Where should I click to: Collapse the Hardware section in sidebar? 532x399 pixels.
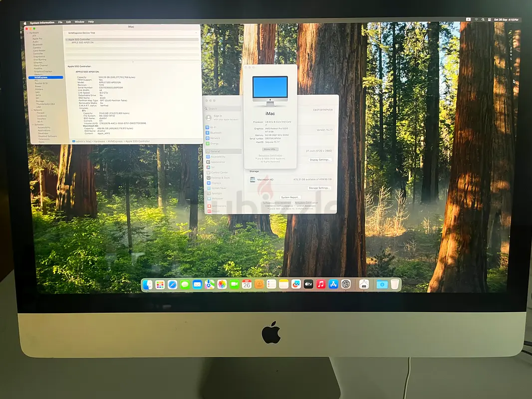tap(27, 33)
